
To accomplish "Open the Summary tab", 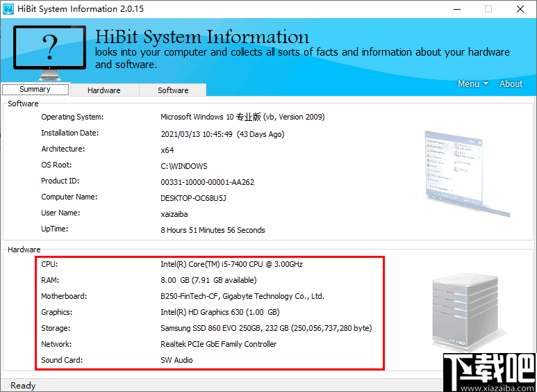I will click(x=35, y=90).
